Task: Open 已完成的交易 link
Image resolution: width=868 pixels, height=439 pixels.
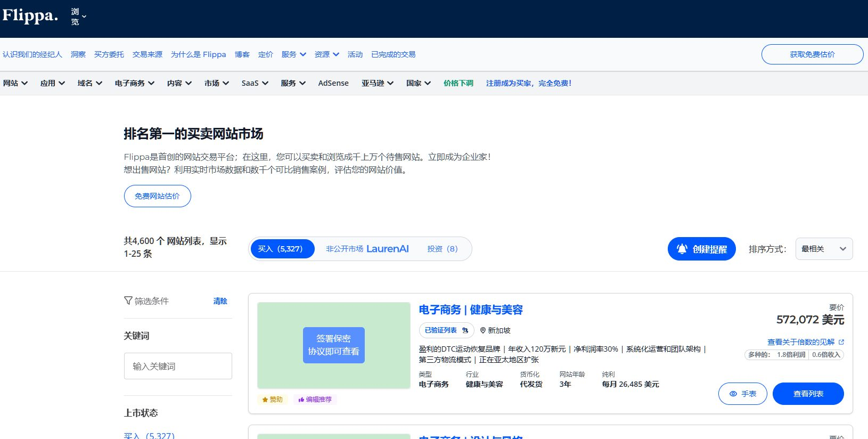Action: coord(394,54)
